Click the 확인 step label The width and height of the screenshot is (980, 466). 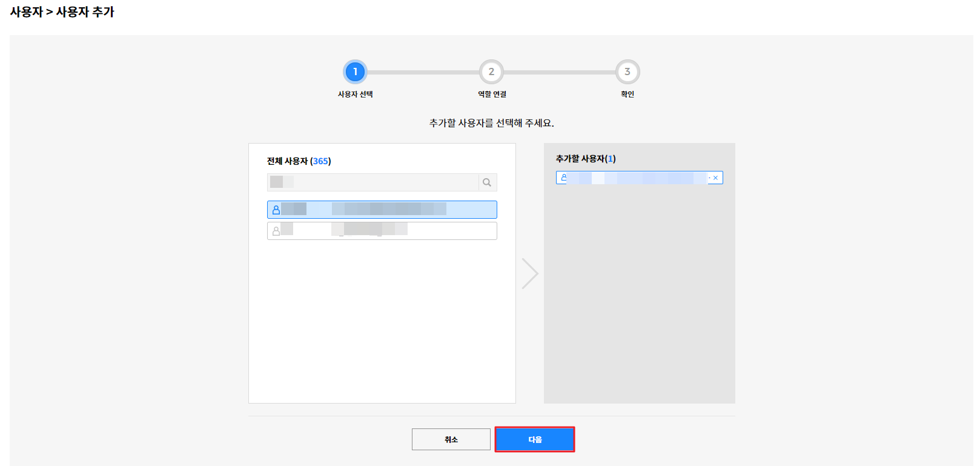627,95
